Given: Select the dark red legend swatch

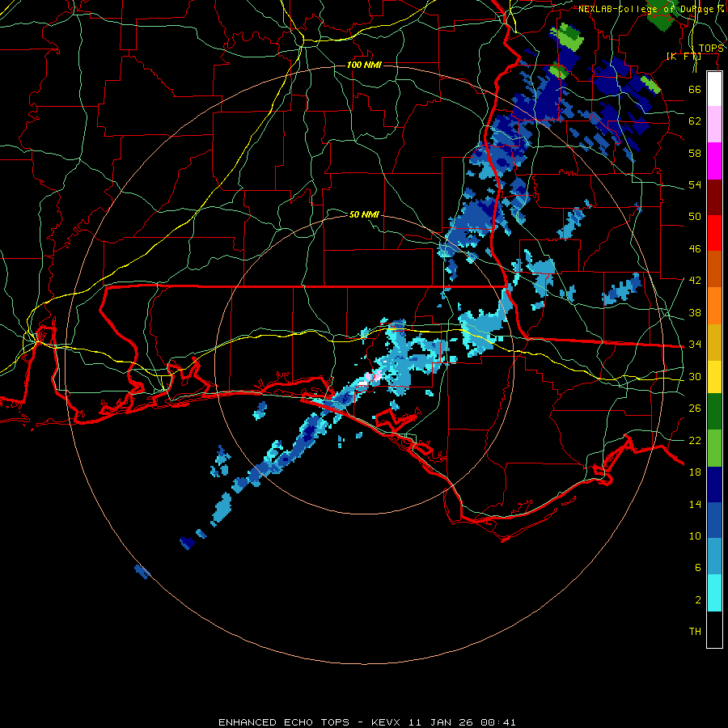Looking at the screenshot, I should click(x=714, y=197).
